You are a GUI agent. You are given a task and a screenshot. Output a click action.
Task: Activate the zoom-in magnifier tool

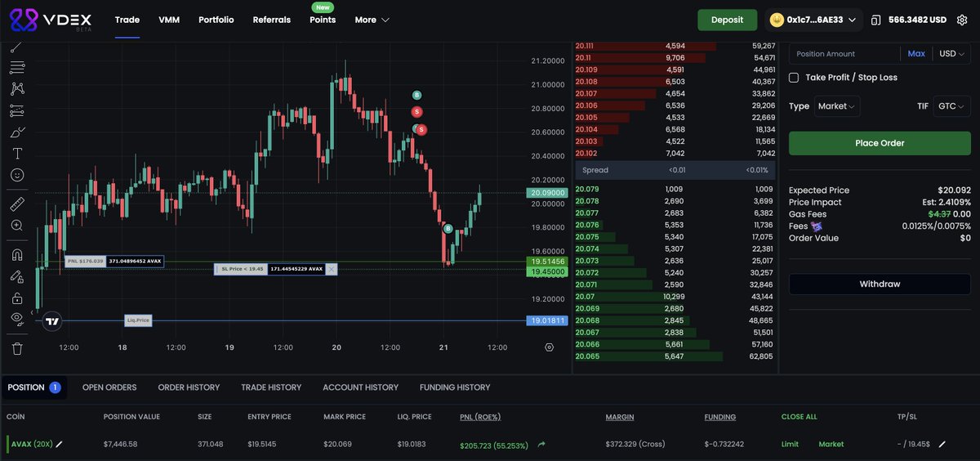(17, 226)
